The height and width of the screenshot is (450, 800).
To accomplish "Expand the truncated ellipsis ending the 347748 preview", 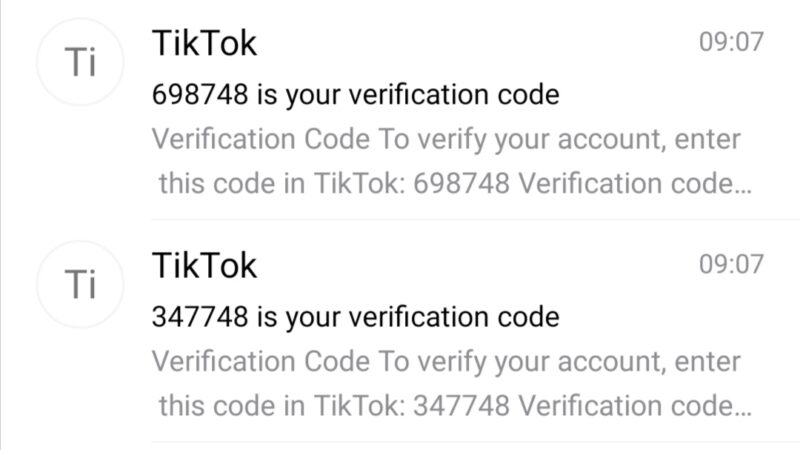I will (742, 410).
